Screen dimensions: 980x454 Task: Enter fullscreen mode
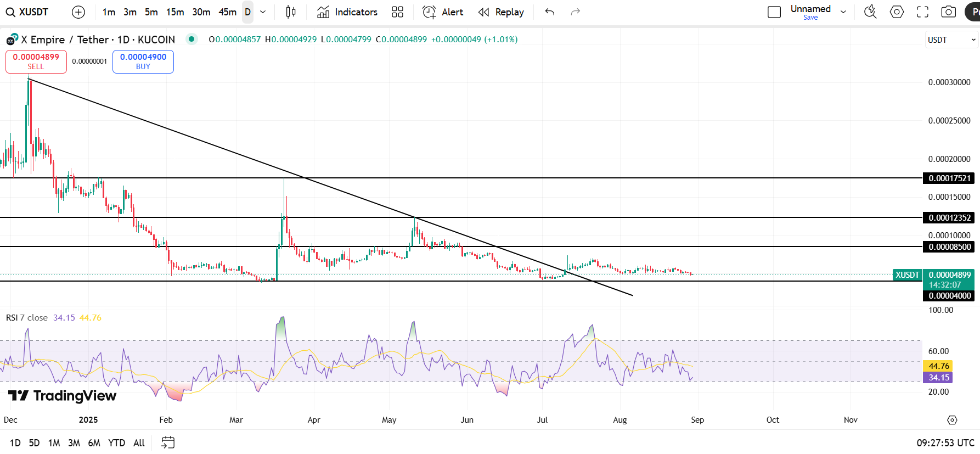tap(923, 12)
